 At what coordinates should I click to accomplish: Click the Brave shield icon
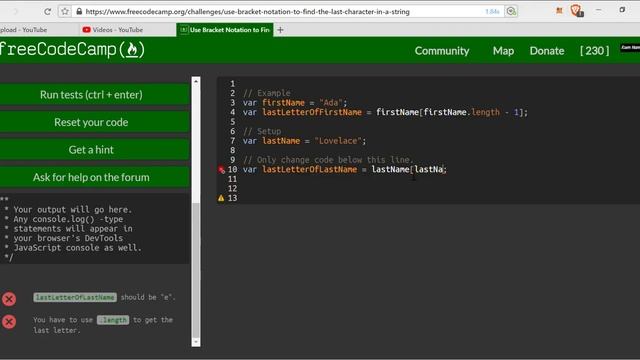coord(576,10)
